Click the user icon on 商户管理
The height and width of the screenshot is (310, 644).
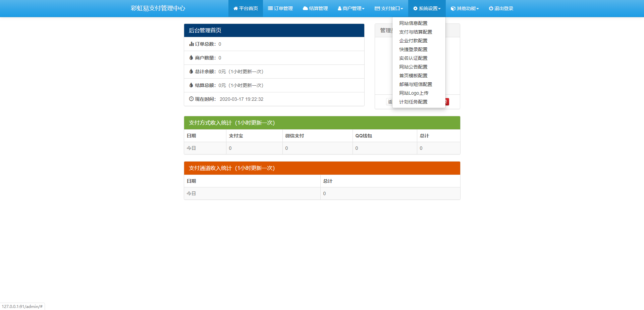339,8
